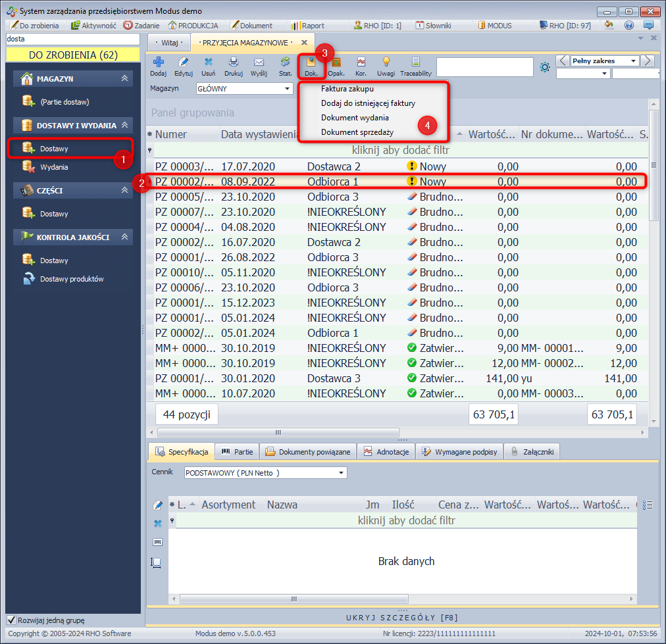Toggle the Rozwijaj jedną grupę checkbox
The width and height of the screenshot is (666, 644).
coord(11,620)
